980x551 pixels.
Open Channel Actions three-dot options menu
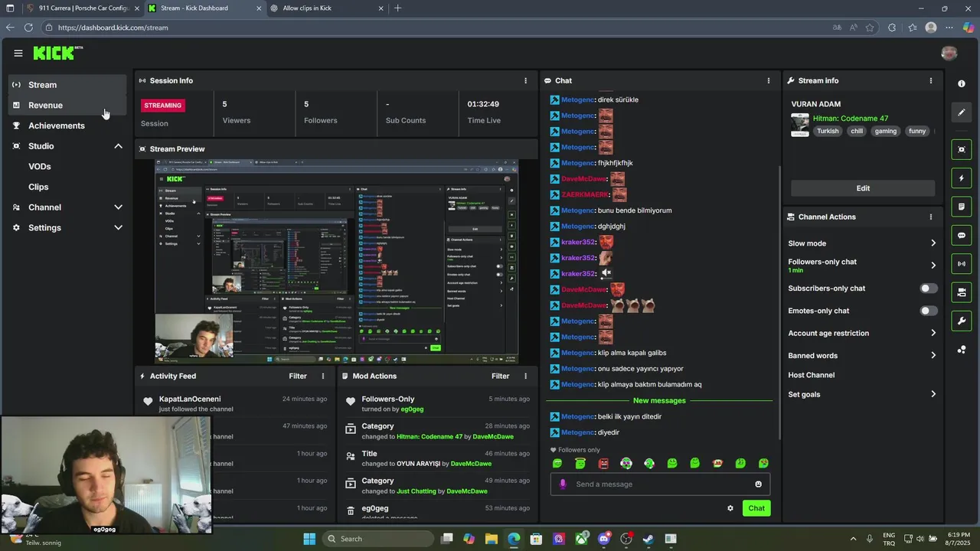[931, 217]
